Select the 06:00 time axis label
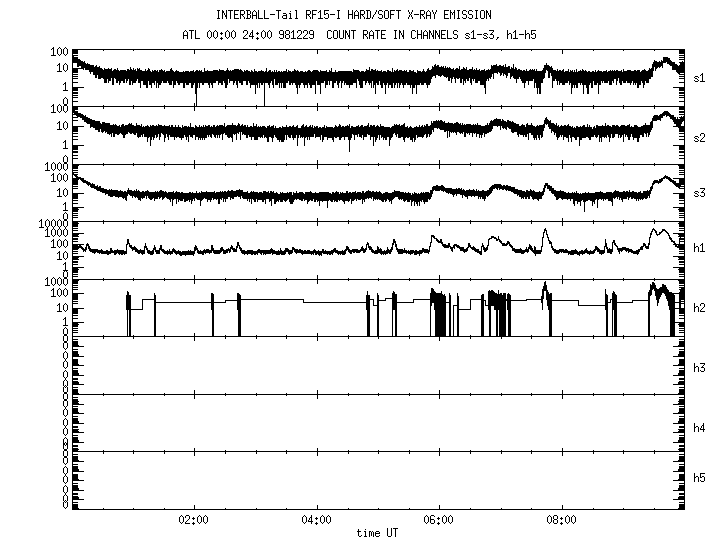The height and width of the screenshot is (550, 720). pos(439,521)
